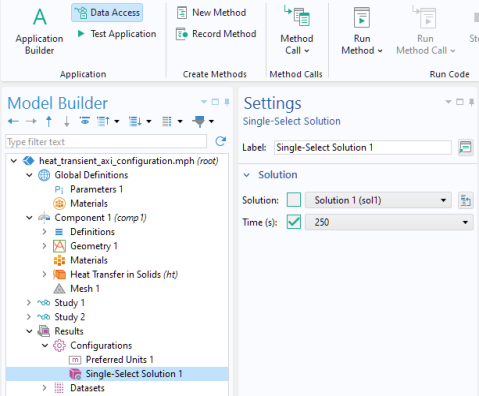The image size is (479, 396).
Task: Toggle the Data Access button
Action: tap(107, 13)
